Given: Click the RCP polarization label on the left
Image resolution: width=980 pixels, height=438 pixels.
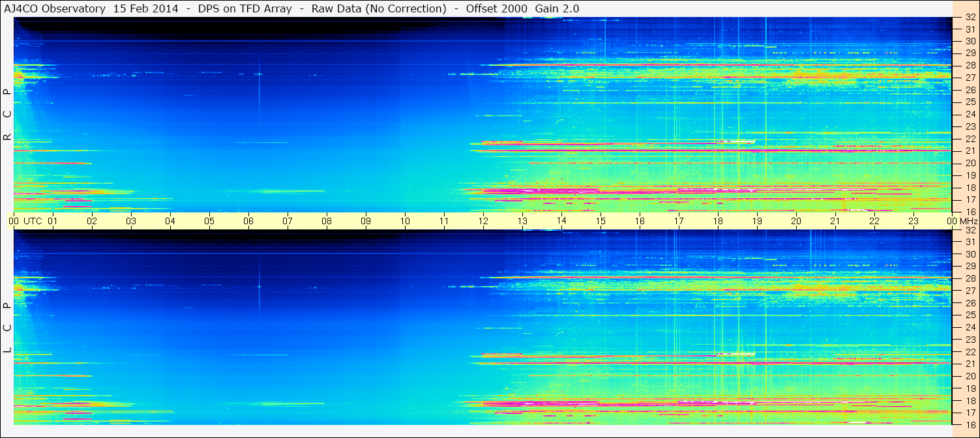Looking at the screenshot, I should (8, 115).
